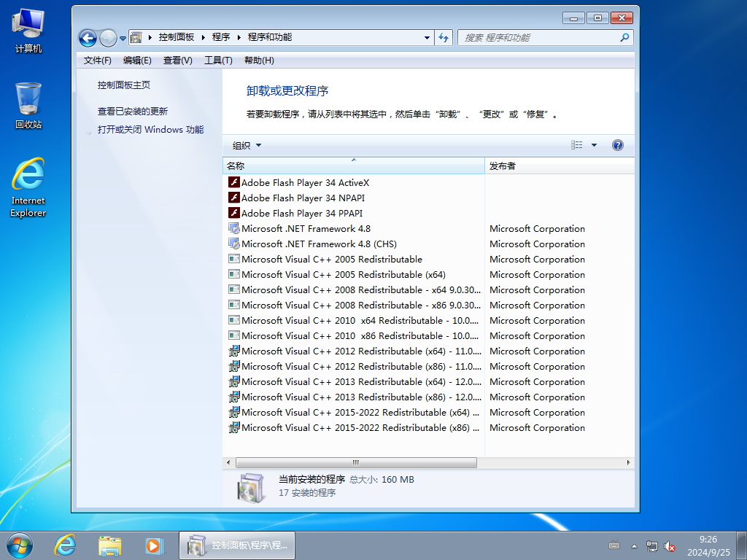The height and width of the screenshot is (560, 747).
Task: Open the view options dropdown arrow
Action: (x=594, y=145)
